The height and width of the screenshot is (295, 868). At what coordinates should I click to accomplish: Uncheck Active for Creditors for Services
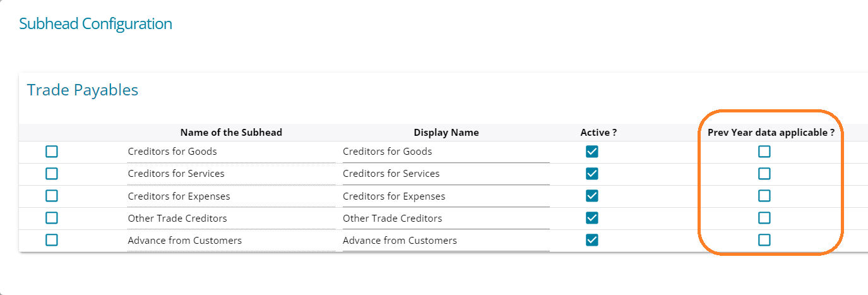pyautogui.click(x=592, y=174)
